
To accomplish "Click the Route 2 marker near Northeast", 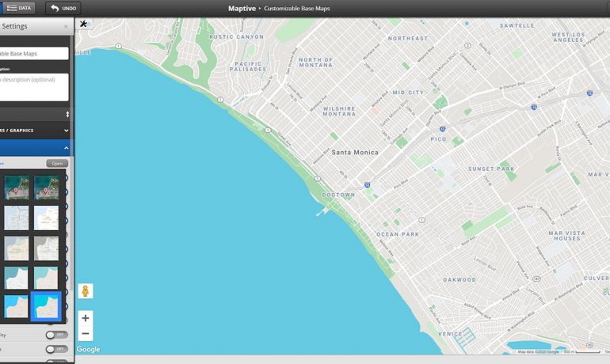I will 468,45.
